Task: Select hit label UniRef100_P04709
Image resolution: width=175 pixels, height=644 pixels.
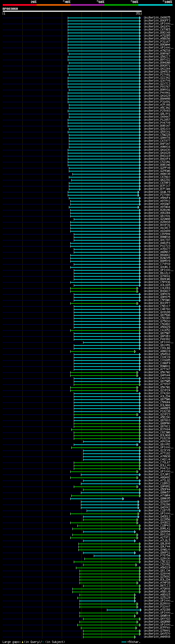Action: tap(157, 123)
